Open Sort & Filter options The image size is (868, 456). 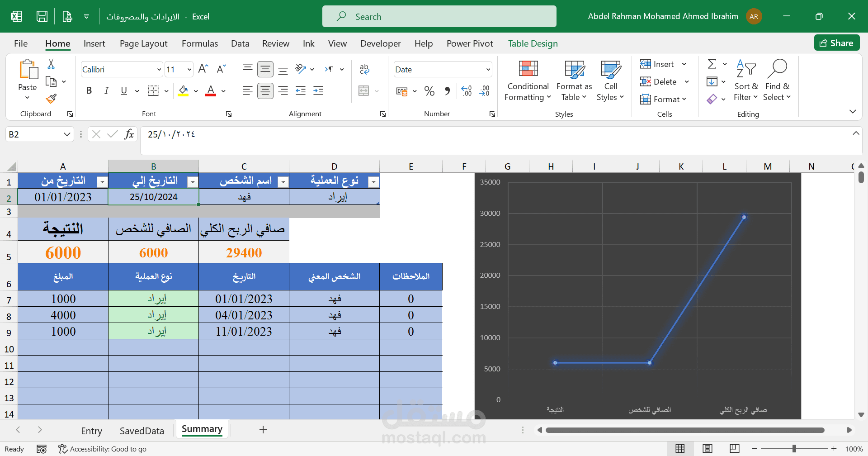coord(745,81)
